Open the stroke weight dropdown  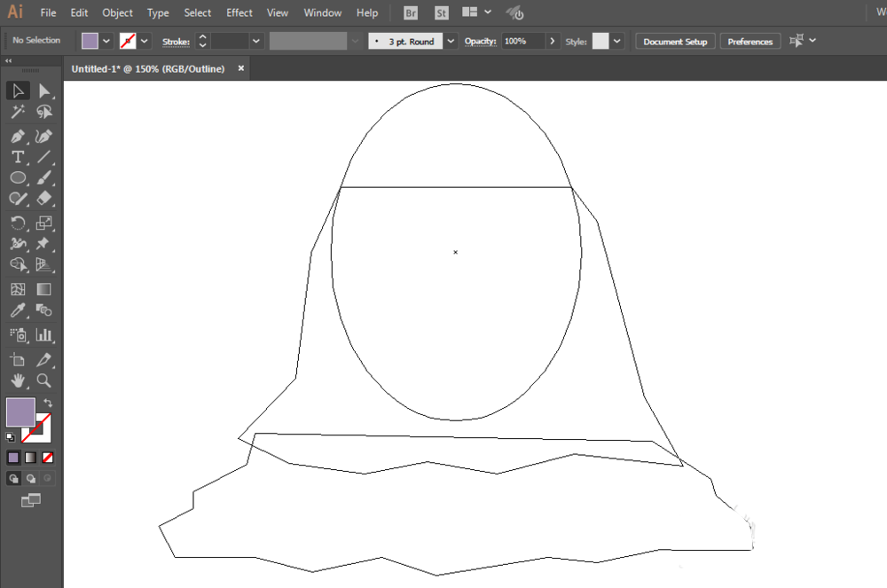[256, 42]
